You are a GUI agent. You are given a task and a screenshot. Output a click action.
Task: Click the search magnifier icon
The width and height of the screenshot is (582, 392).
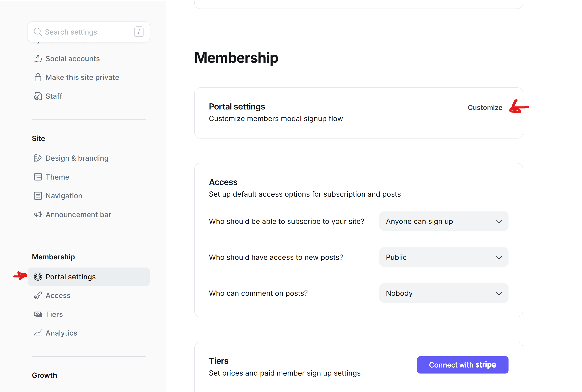point(38,32)
